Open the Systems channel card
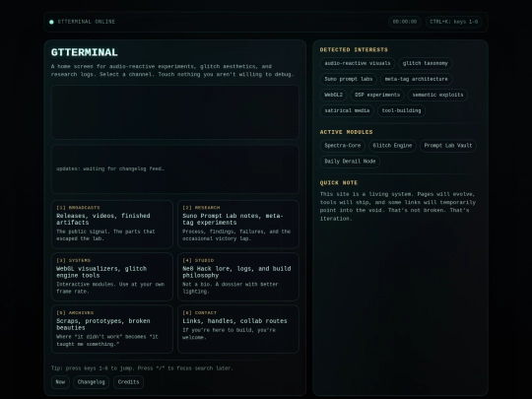The width and height of the screenshot is (532, 399). click(x=112, y=277)
